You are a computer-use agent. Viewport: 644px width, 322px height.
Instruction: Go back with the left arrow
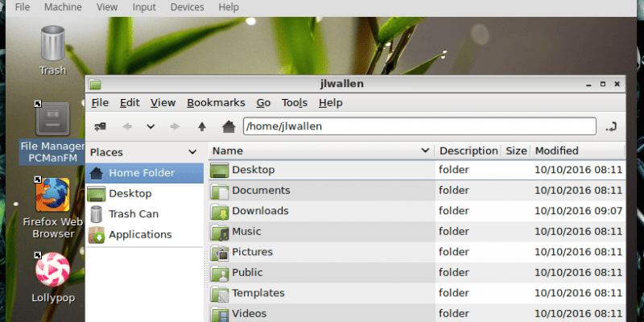click(x=127, y=126)
